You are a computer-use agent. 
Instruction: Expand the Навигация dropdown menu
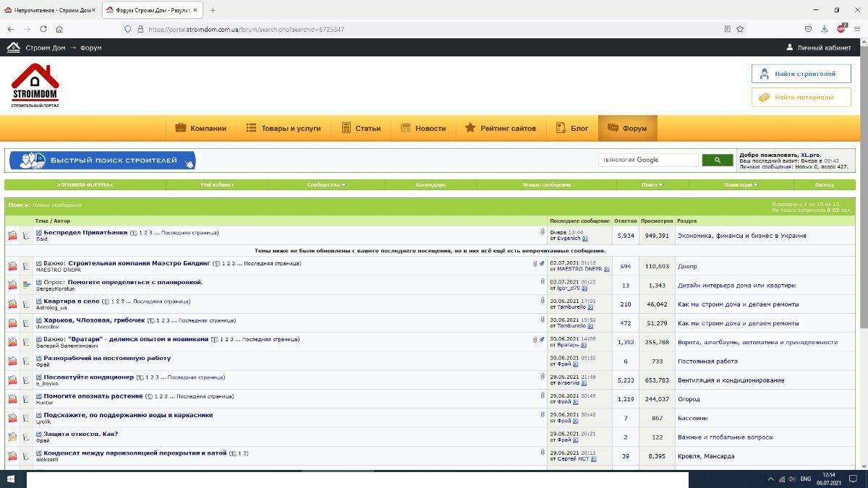pos(741,185)
